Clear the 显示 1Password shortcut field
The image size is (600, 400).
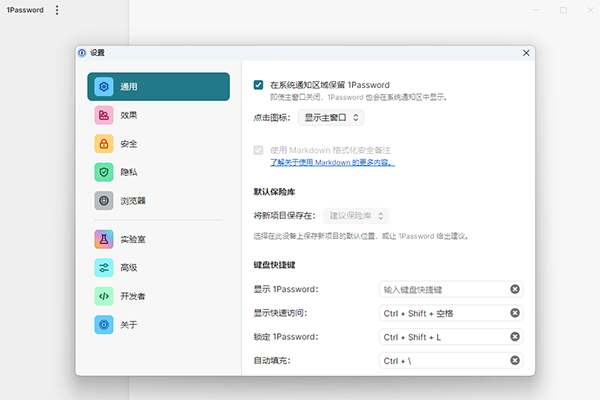[x=515, y=289]
